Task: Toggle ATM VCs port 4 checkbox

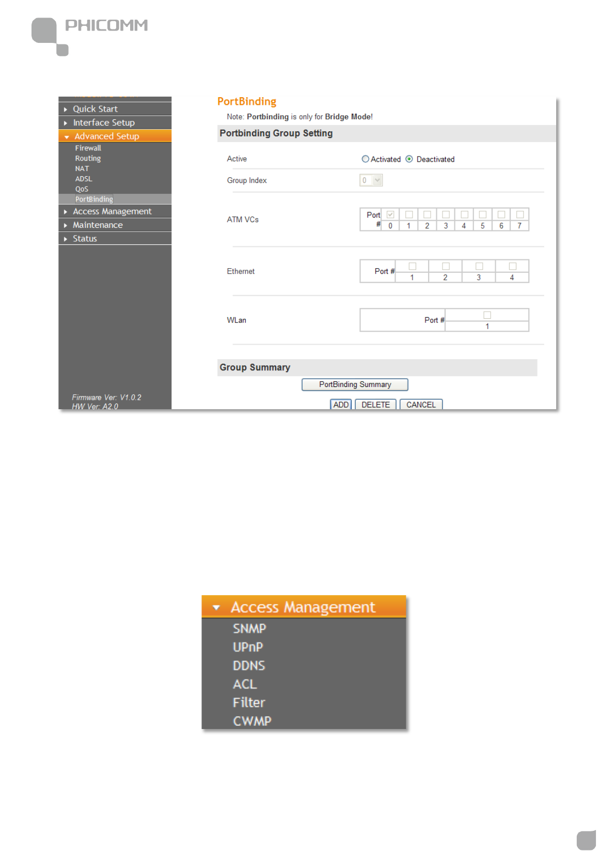Action: 464,214
